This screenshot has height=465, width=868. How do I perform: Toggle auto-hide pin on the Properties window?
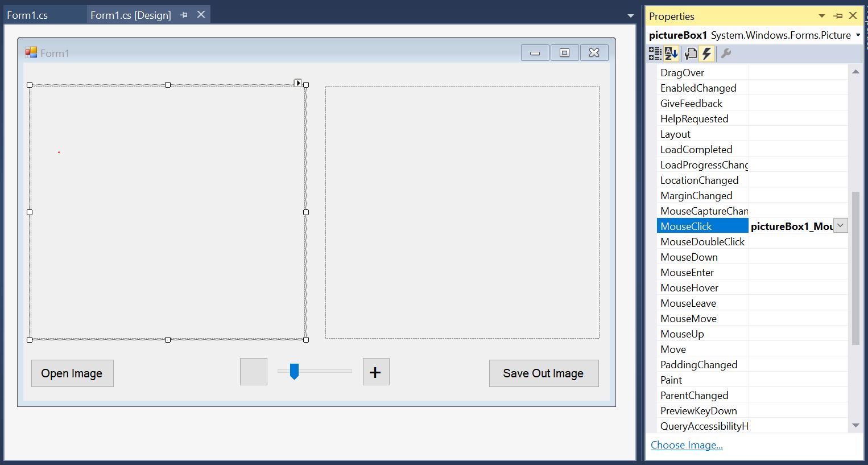pyautogui.click(x=838, y=16)
